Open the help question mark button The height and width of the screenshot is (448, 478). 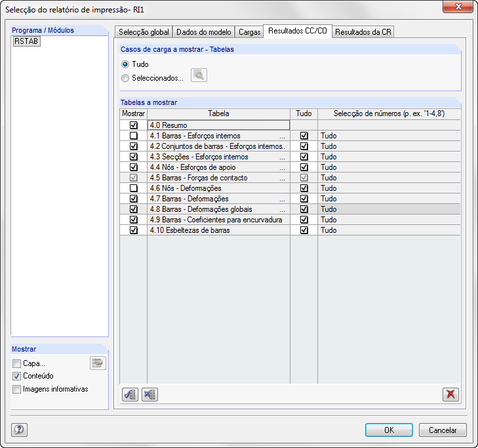coord(19,430)
